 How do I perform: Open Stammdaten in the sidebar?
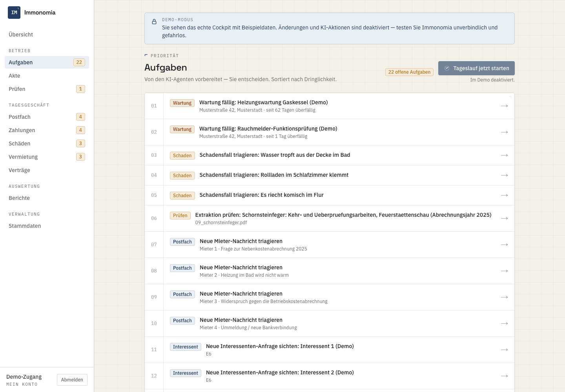[x=47, y=226]
